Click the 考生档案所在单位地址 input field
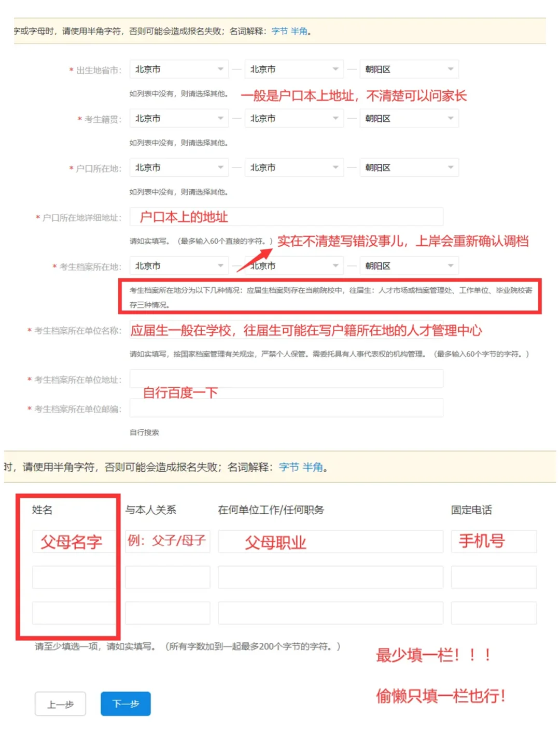 pyautogui.click(x=285, y=378)
